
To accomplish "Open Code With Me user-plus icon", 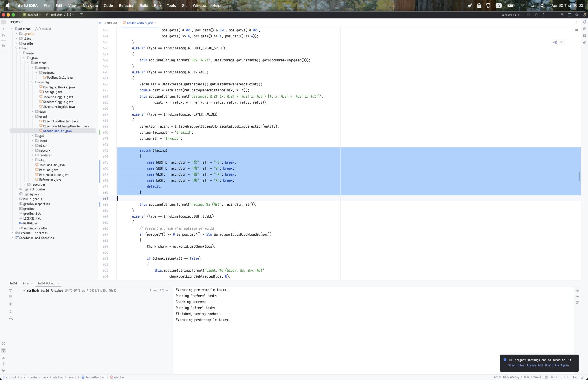I will [562, 15].
